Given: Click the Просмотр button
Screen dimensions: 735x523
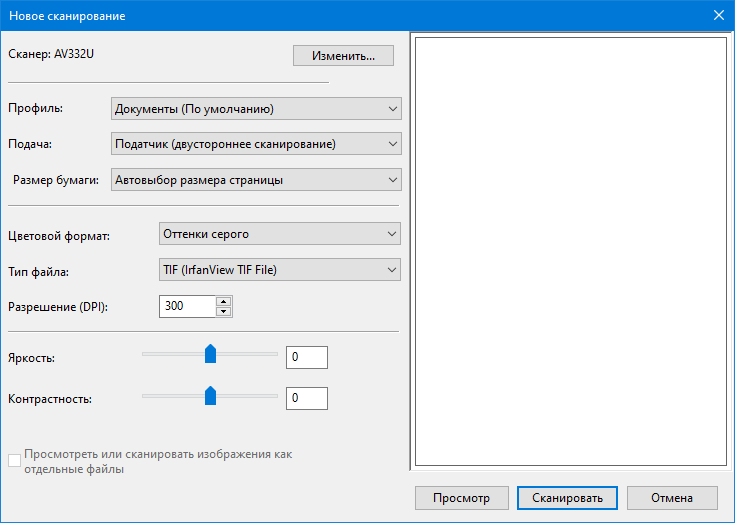Looking at the screenshot, I should [462, 498].
